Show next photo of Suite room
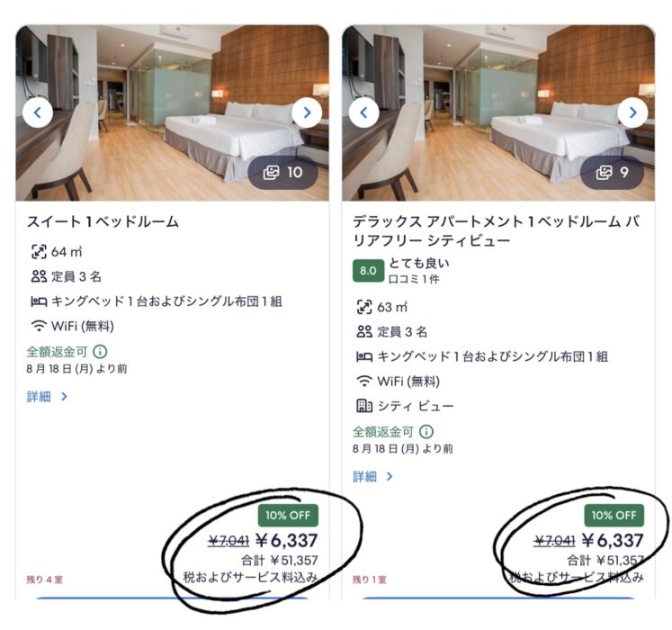Screen dimensions: 672x630 307,112
